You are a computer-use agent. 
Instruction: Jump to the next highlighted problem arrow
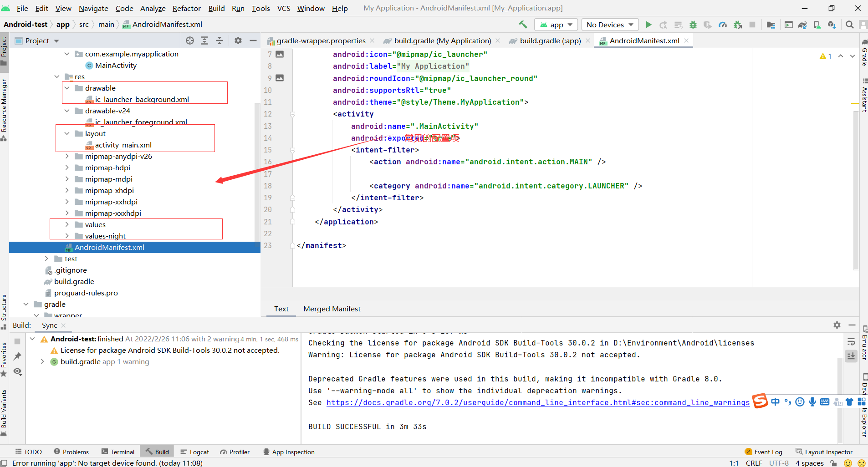[853, 56]
